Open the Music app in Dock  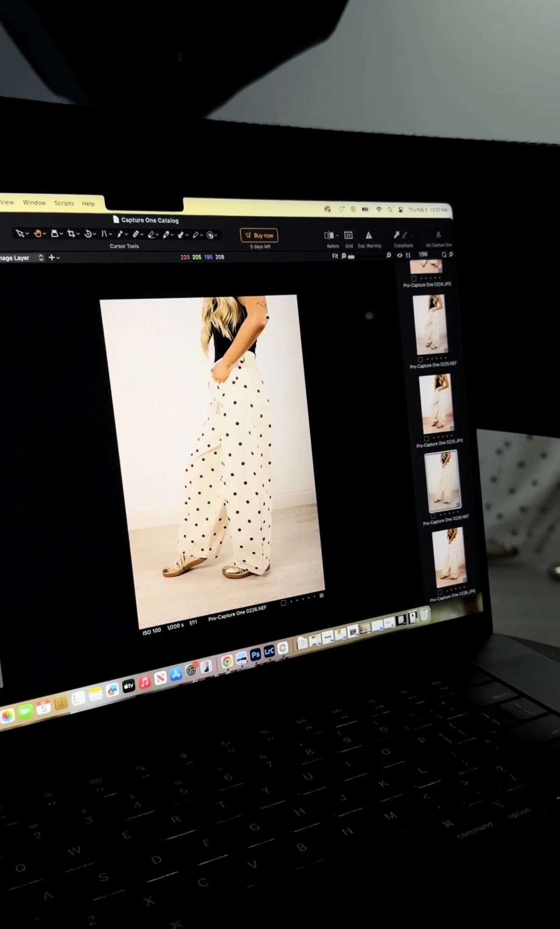pyautogui.click(x=144, y=682)
